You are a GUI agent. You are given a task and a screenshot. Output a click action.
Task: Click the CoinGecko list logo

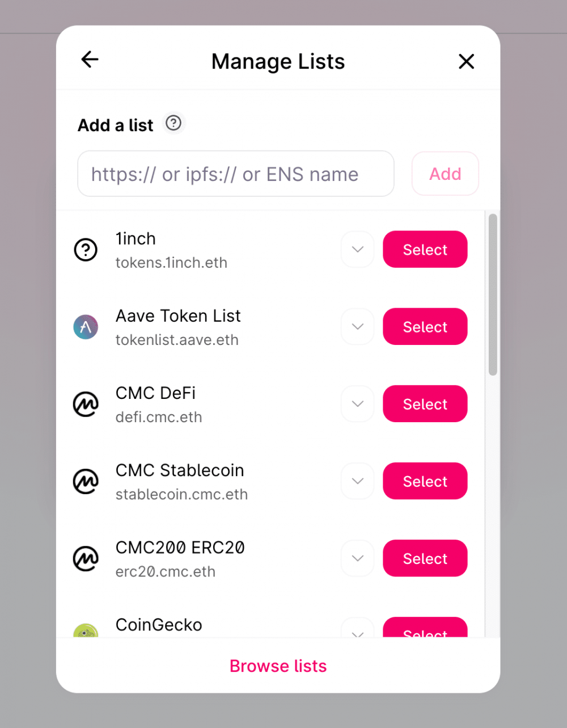(86, 629)
